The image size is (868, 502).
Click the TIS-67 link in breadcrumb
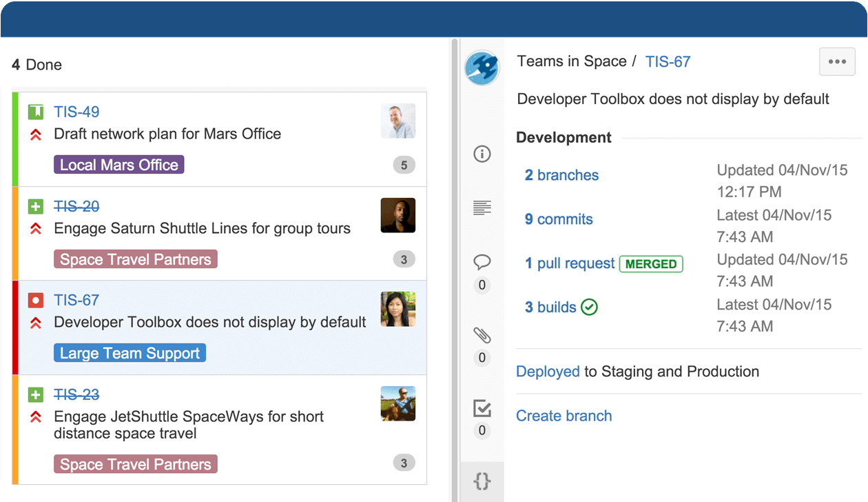[x=668, y=62]
